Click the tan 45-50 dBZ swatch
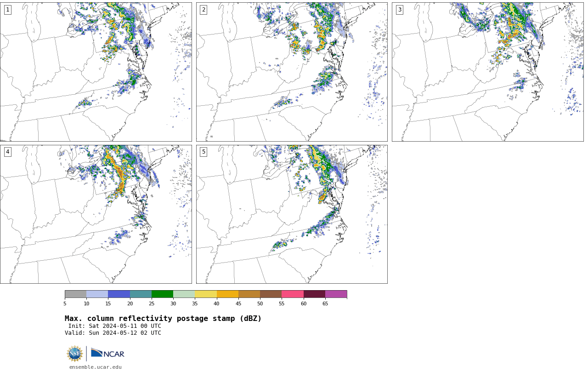The image size is (588, 372). click(249, 294)
